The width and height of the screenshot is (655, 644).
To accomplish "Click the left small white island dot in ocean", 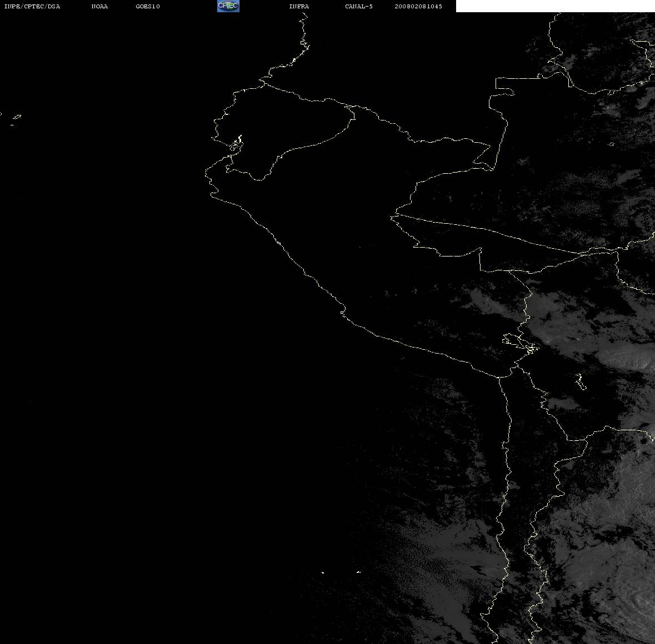I will (323, 572).
